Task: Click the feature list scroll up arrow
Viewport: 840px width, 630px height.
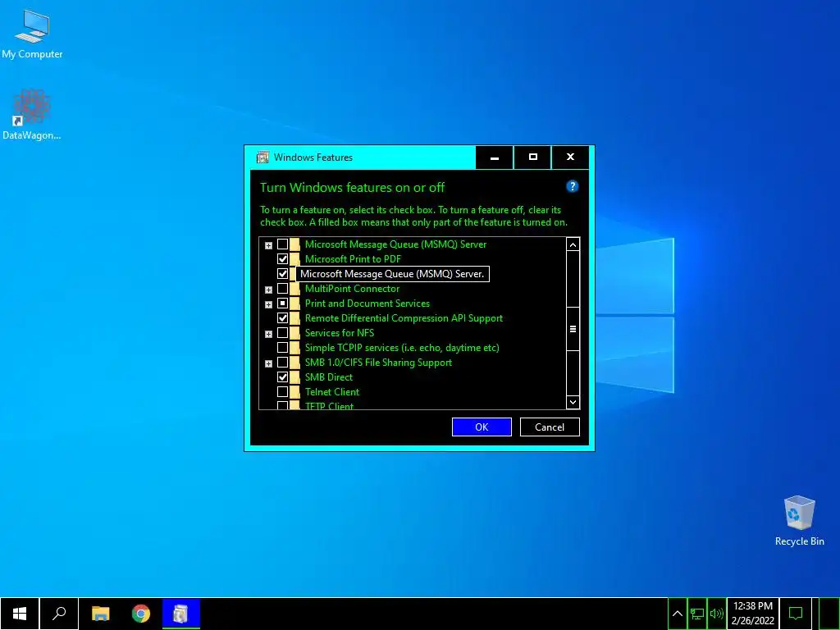Action: 573,244
